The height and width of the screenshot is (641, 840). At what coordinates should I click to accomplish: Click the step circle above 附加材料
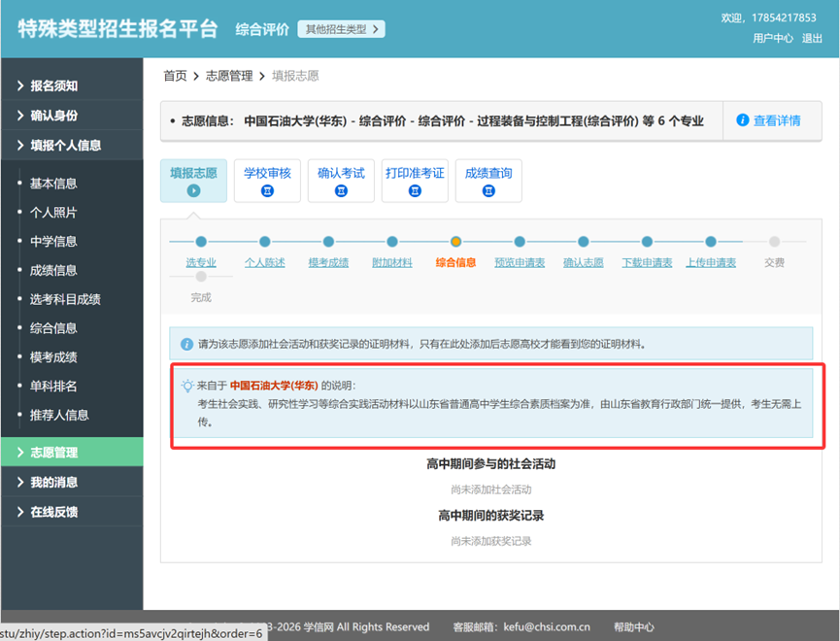tap(392, 242)
